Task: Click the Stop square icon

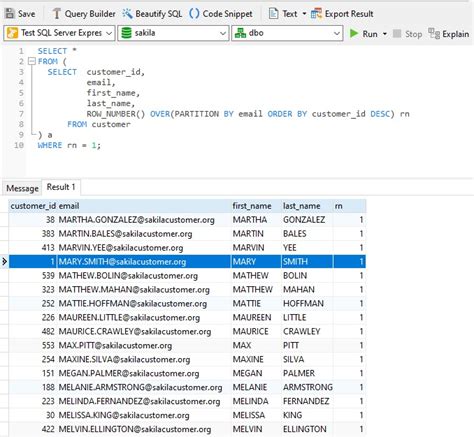Action: [397, 33]
